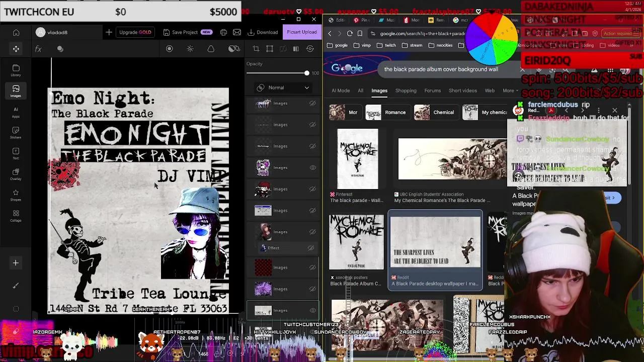The image size is (644, 362).
Task: Select the crop tool
Action: point(256,49)
